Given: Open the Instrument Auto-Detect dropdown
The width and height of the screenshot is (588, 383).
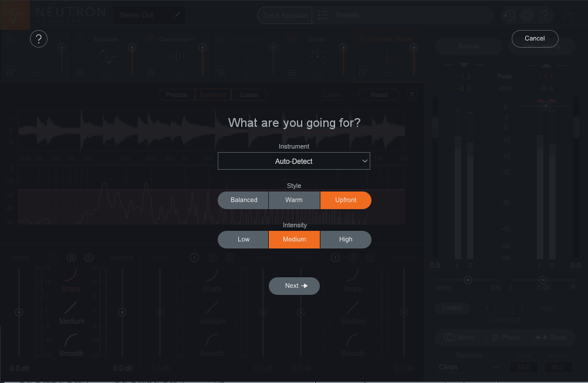Looking at the screenshot, I should pos(293,161).
